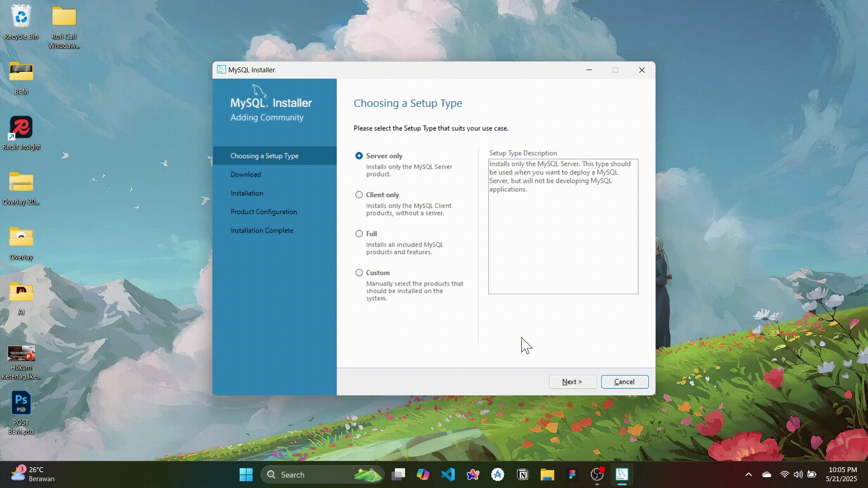Open the Recycle Bin desktop icon
This screenshot has width=868, height=488.
pyautogui.click(x=21, y=23)
